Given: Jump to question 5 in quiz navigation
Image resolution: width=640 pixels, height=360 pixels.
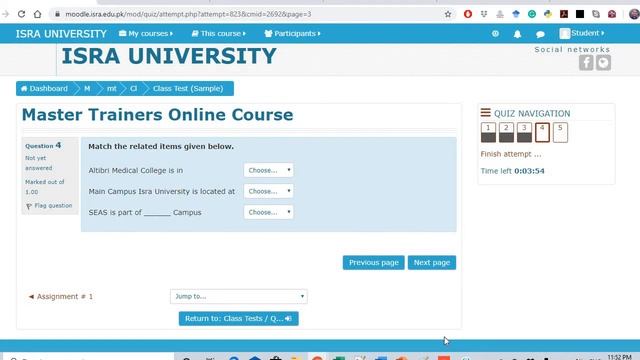Looking at the screenshot, I should tap(560, 132).
